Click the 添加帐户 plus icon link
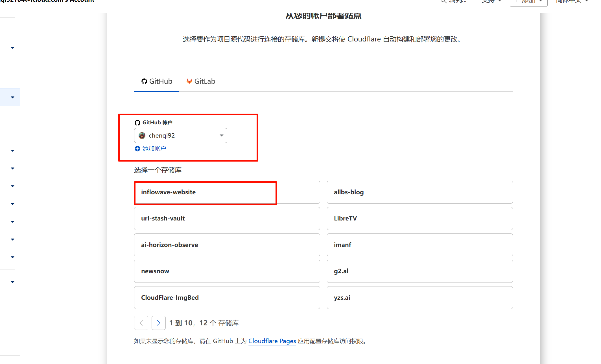 (137, 149)
